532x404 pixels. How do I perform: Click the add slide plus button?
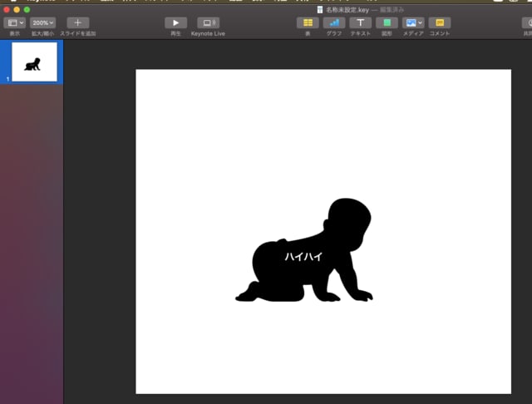pyautogui.click(x=77, y=22)
